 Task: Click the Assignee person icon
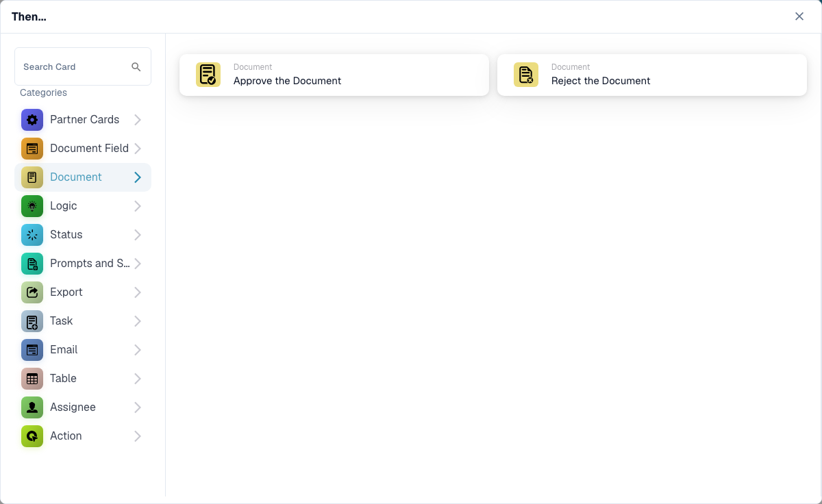(32, 407)
